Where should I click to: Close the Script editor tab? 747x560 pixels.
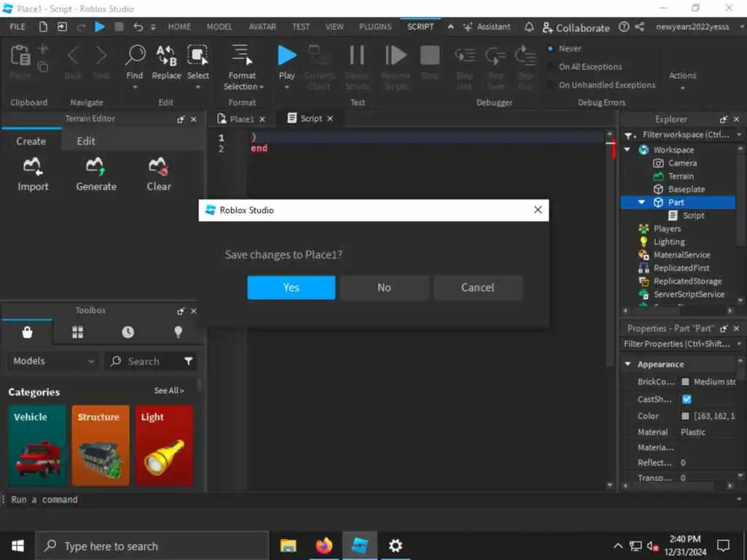tap(330, 119)
